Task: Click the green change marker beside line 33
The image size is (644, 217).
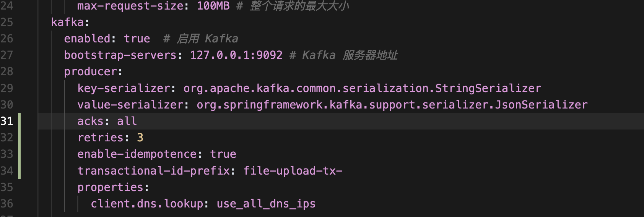Action: [x=19, y=154]
